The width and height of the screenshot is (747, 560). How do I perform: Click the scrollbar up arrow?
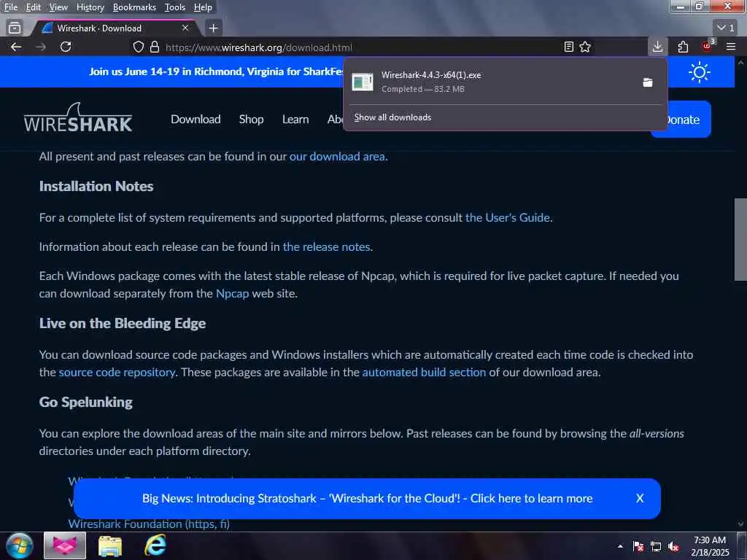tap(740, 63)
